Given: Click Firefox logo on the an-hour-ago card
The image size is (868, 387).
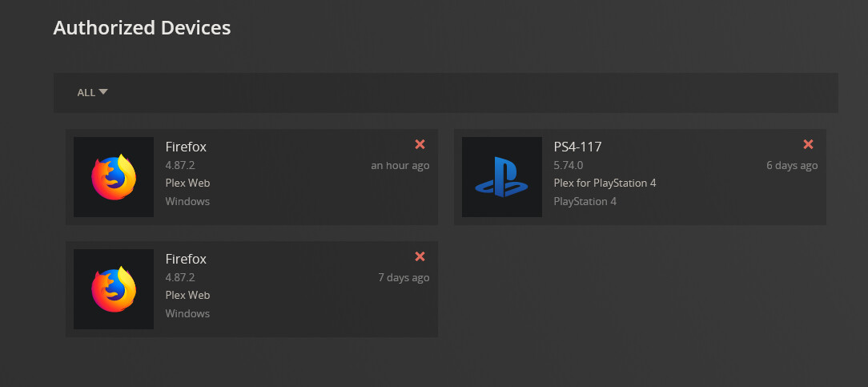Looking at the screenshot, I should click(114, 177).
